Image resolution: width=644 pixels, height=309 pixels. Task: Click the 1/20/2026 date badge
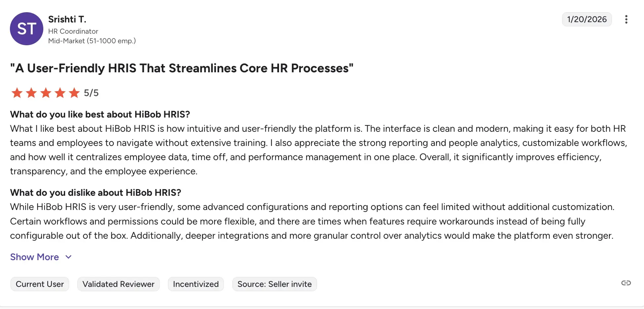point(587,19)
